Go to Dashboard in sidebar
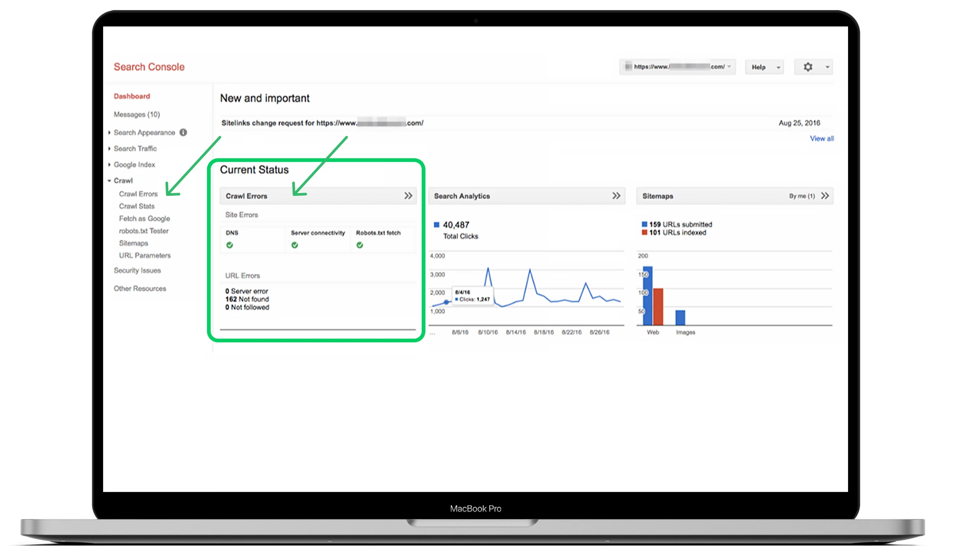Image resolution: width=956 pixels, height=560 pixels. tap(133, 97)
